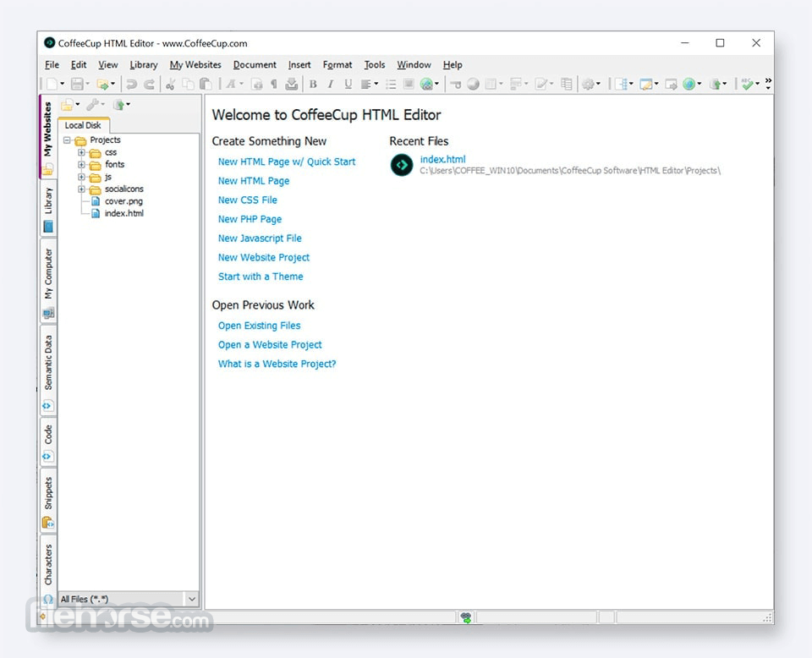Click the window with pencil icon
This screenshot has height=658, width=812.
pyautogui.click(x=645, y=84)
